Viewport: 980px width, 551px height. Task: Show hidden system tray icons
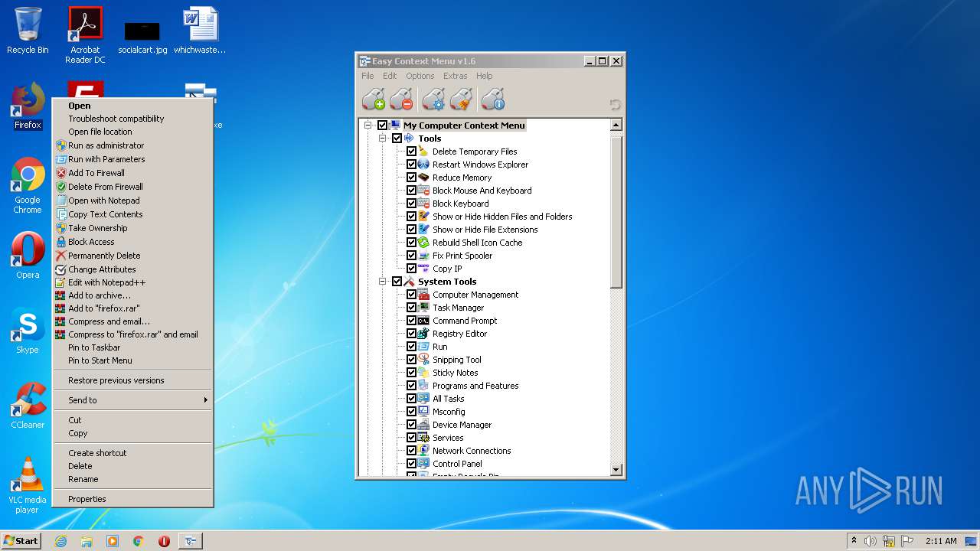(x=854, y=541)
